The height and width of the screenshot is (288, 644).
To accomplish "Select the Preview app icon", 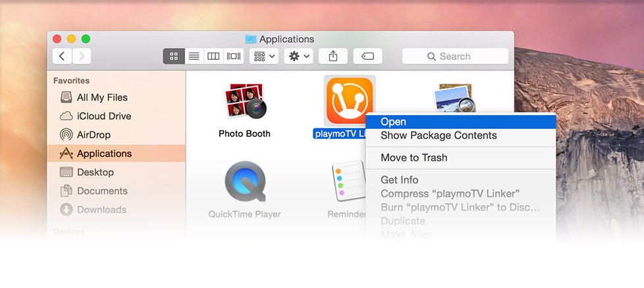I will coord(454,97).
